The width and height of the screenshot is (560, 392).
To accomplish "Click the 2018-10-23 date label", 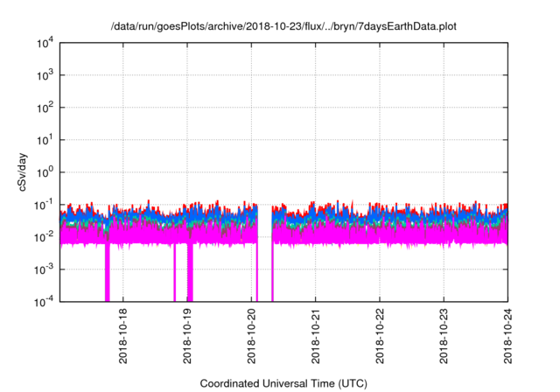I will [x=444, y=336].
